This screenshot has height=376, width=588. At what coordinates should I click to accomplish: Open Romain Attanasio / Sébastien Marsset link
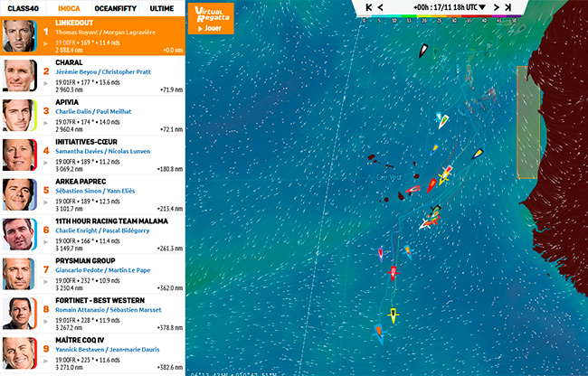(109, 310)
